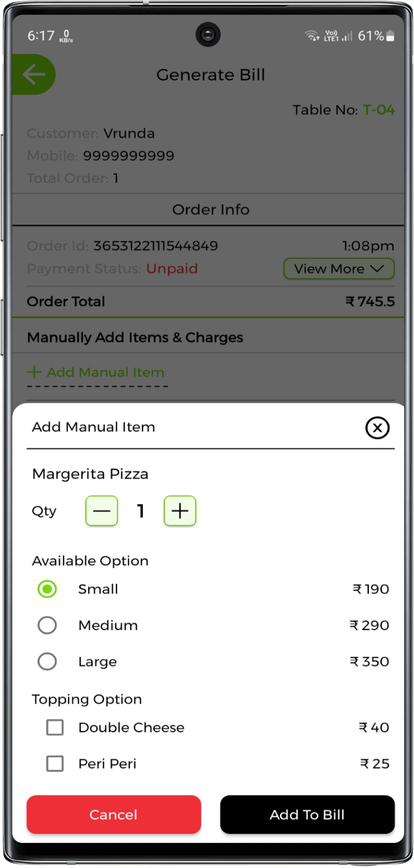Check the Peri Peri topping
The width and height of the screenshot is (414, 868).
coord(55,764)
